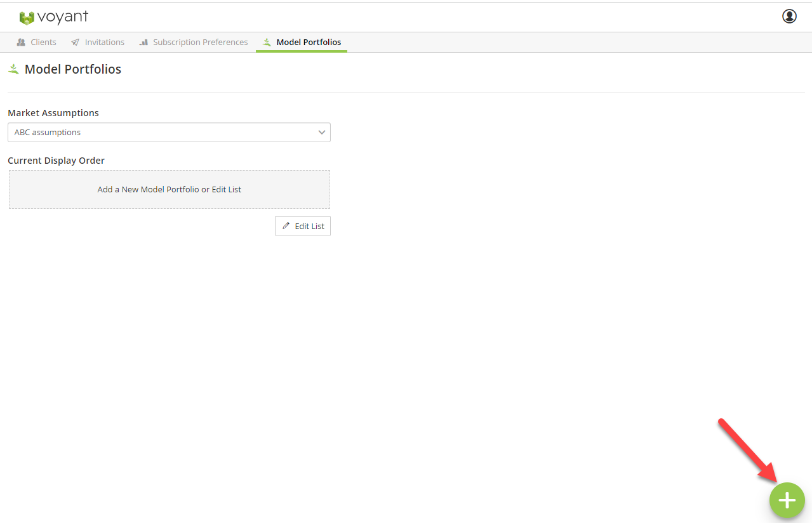Open the user profile account icon

pyautogui.click(x=789, y=17)
